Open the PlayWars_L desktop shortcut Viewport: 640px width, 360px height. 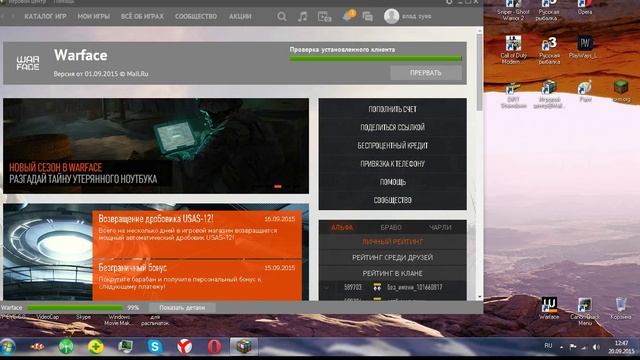pyautogui.click(x=584, y=47)
